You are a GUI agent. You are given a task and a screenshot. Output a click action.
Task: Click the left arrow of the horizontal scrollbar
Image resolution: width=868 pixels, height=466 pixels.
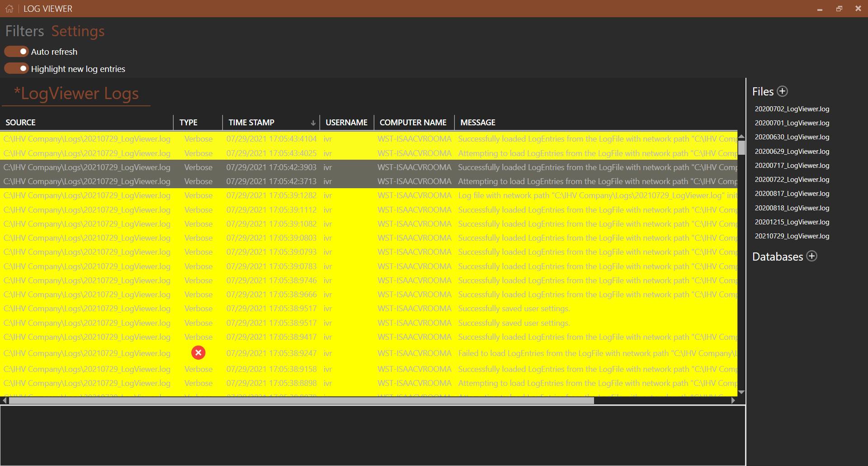coord(4,400)
